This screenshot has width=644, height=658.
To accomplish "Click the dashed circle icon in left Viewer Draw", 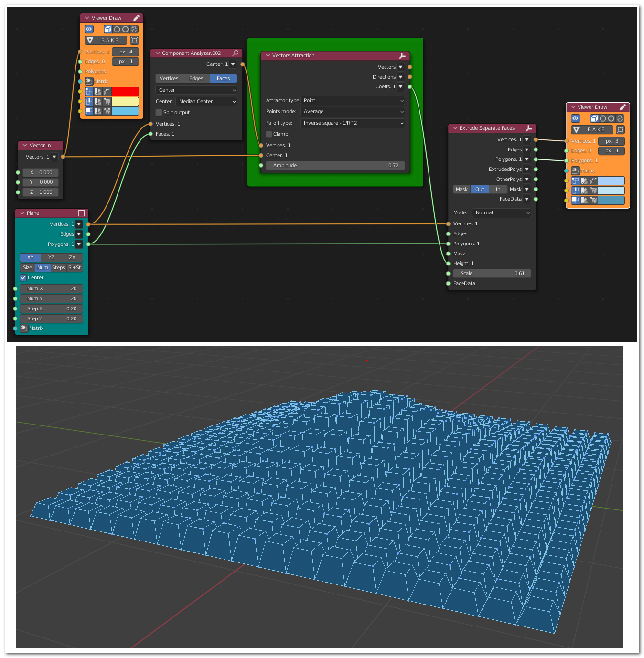I will (x=117, y=29).
